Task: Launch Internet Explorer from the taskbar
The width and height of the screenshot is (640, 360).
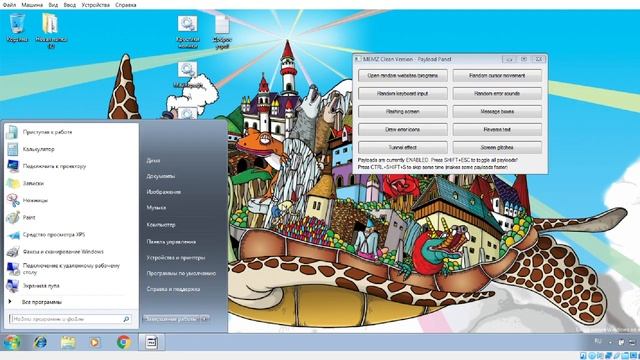Action: point(40,342)
